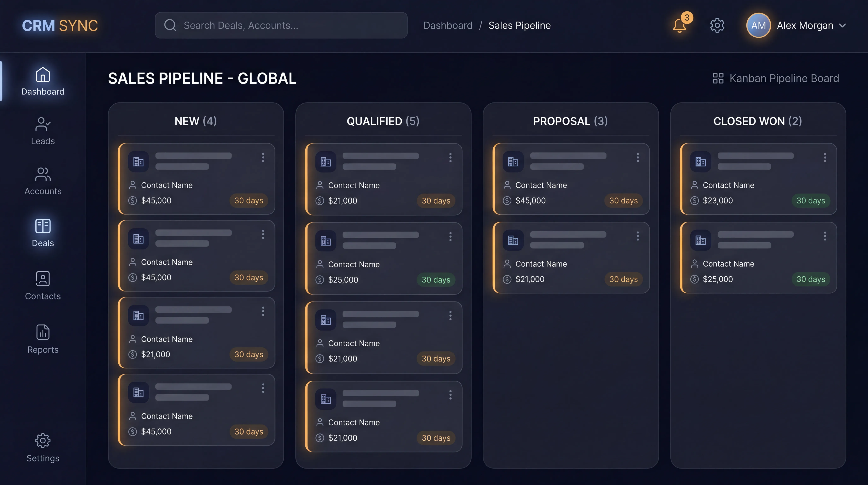Click the Dashboard breadcrumb
This screenshot has width=868, height=485.
click(x=448, y=25)
